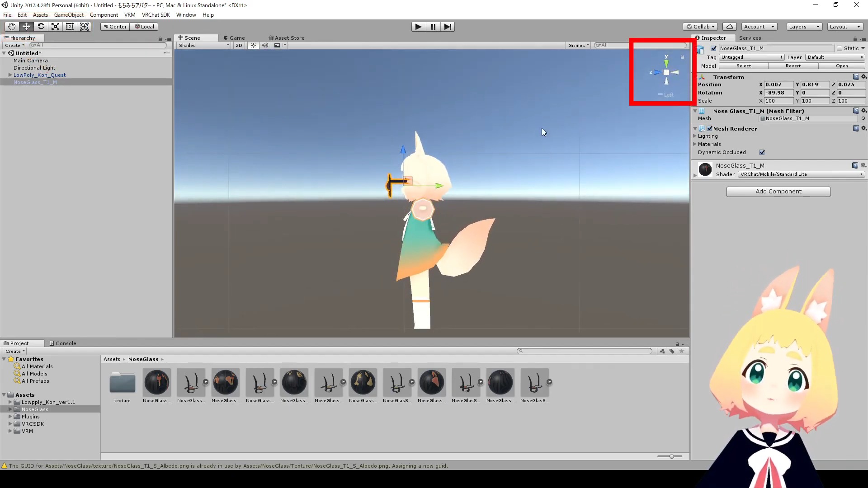Toggle the Static checkbox
Viewport: 868px width, 488px height.
(840, 48)
